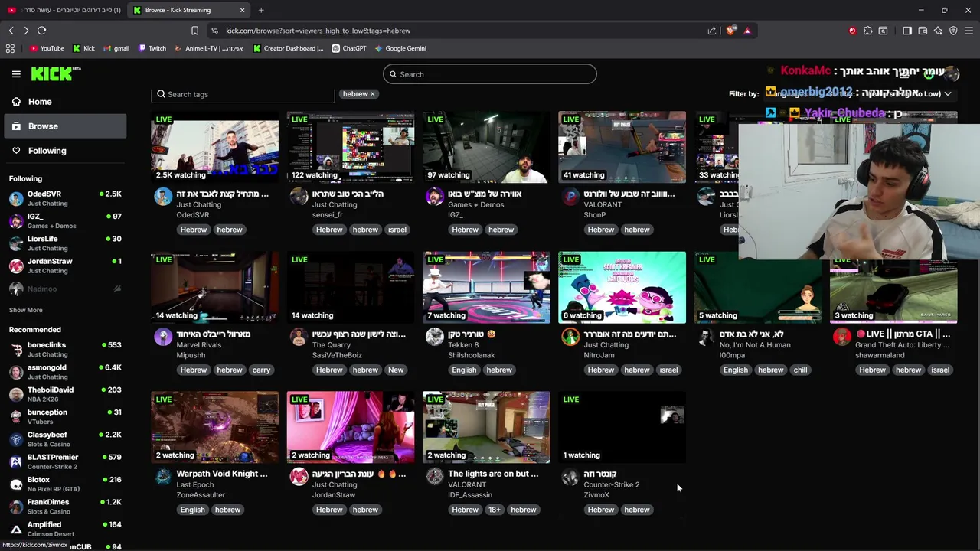Click bunception avatar in sidebar
Viewport: 980px width, 551px height.
[16, 416]
